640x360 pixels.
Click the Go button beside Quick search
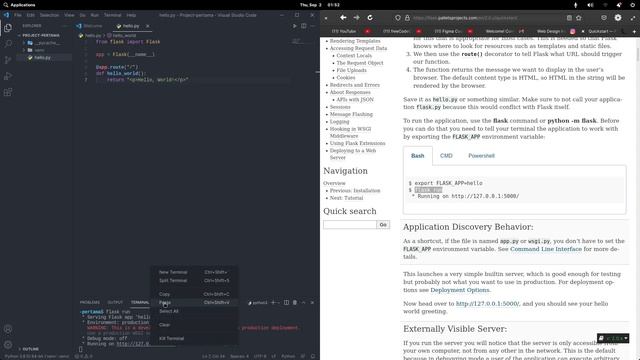pos(383,224)
